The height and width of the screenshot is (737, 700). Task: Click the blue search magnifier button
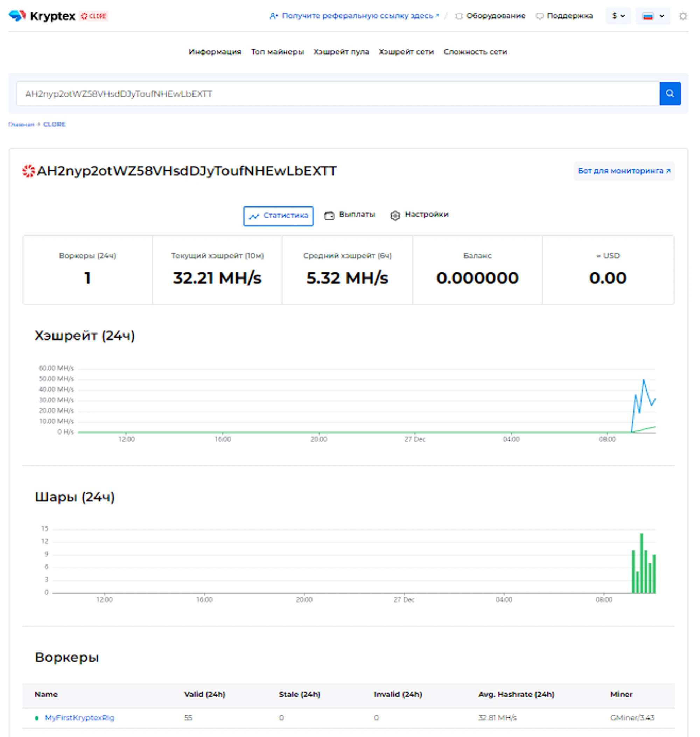click(x=670, y=93)
